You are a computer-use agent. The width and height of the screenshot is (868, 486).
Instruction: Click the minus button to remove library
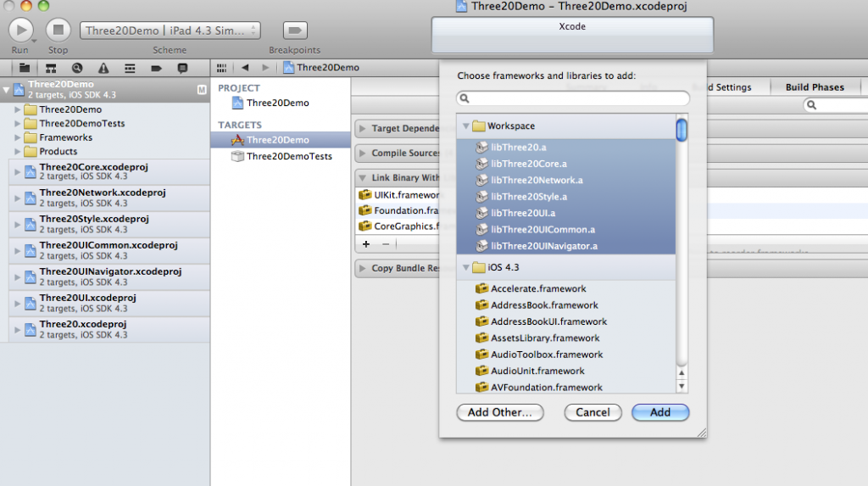tap(386, 243)
